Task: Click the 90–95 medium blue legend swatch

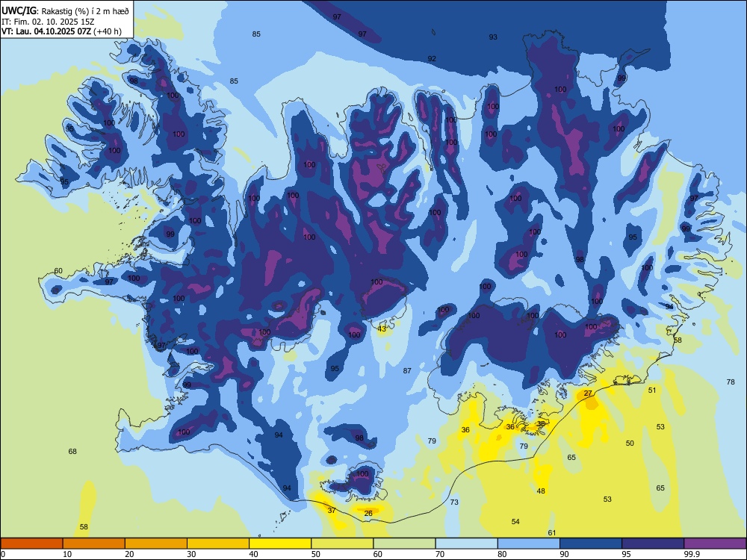Action: point(591,544)
